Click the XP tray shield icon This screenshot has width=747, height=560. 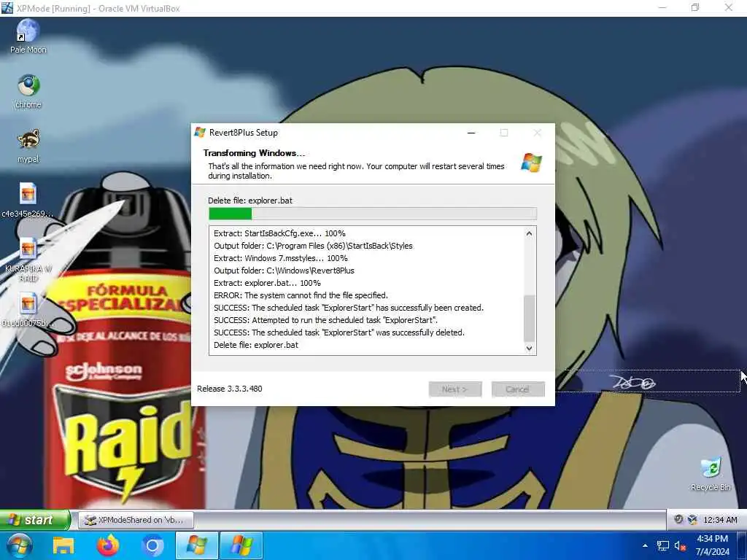(x=678, y=519)
